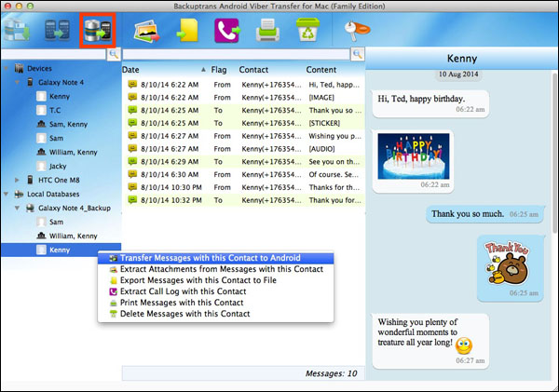Viewport: 559px width, 392px height.
Task: Click the search icon above the message list
Action: click(358, 54)
